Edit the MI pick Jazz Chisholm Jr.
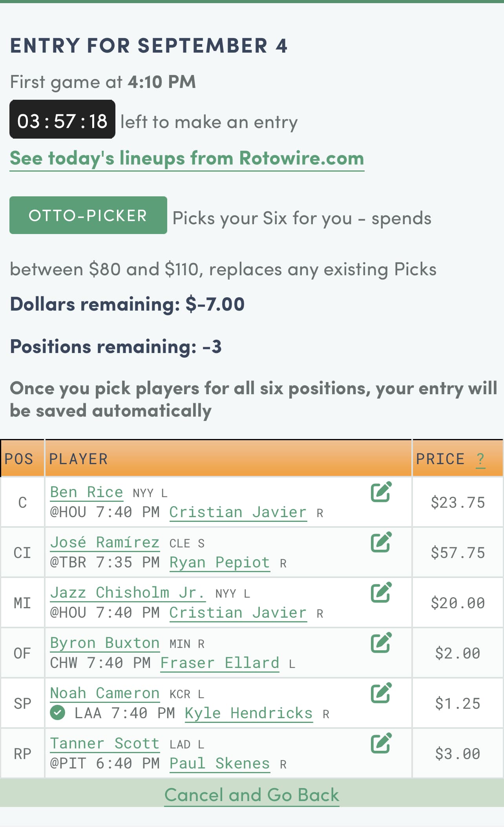This screenshot has width=504, height=836. click(381, 592)
